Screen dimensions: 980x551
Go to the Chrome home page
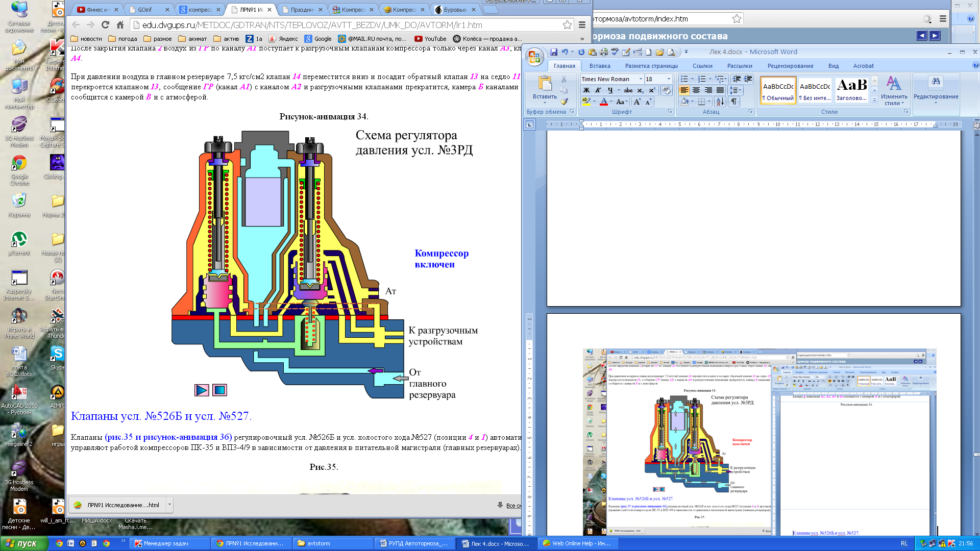click(120, 24)
